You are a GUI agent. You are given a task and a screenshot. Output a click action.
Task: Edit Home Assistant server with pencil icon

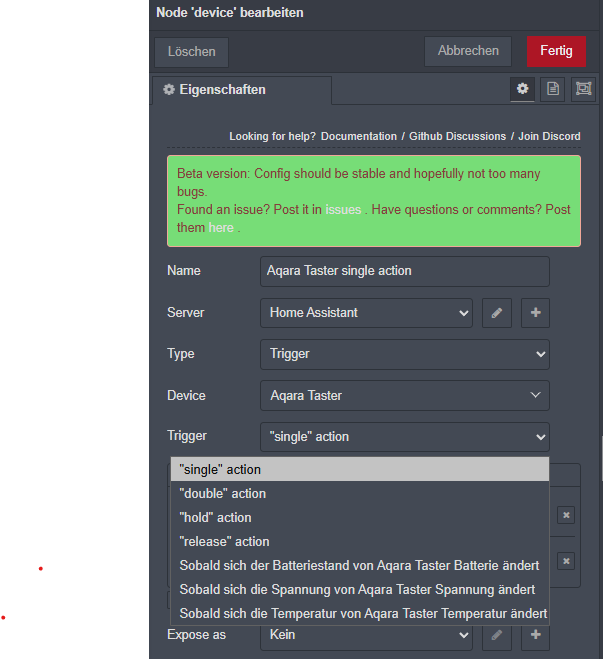pos(496,313)
